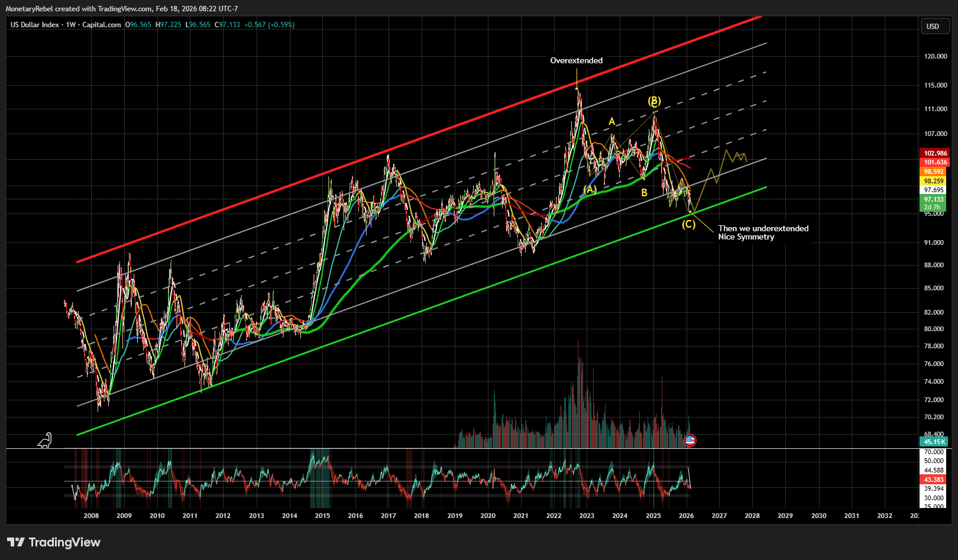Click the US Dollar Index symbol title
958x560 pixels.
(35, 25)
